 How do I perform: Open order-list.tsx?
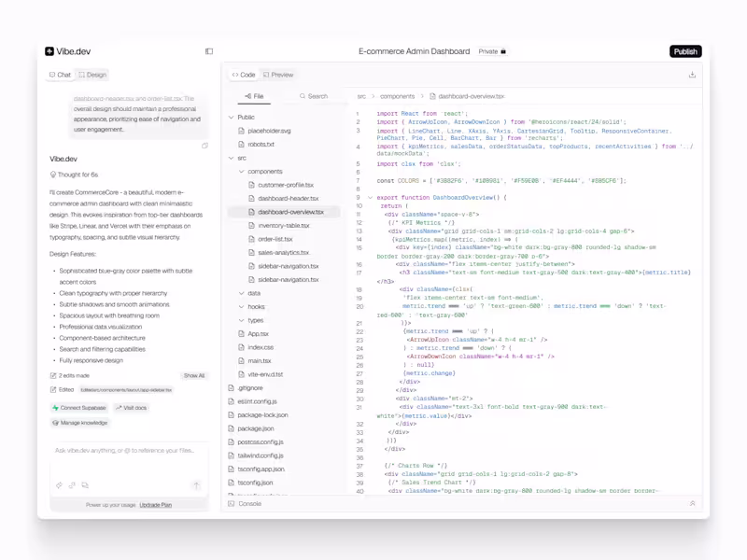point(275,239)
